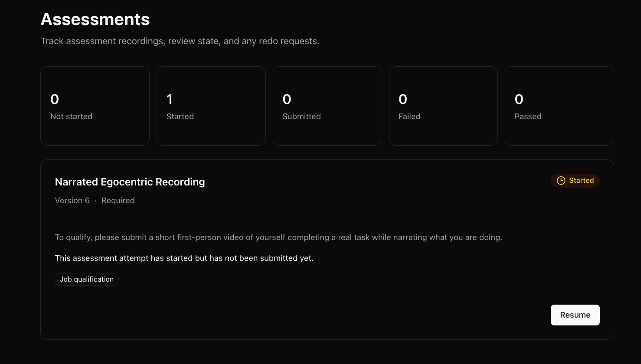Click the "Version 6" label
The width and height of the screenshot is (641, 364).
click(72, 201)
